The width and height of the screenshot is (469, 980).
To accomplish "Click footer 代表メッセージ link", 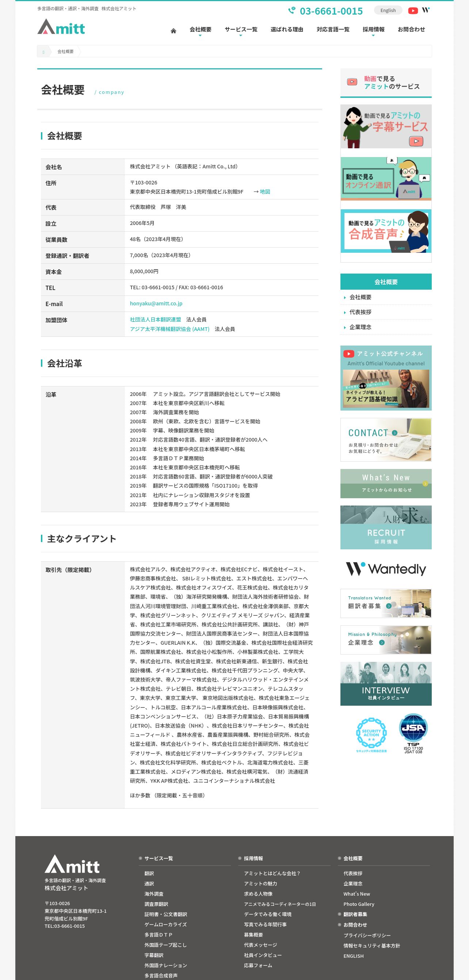I will pyautogui.click(x=260, y=945).
